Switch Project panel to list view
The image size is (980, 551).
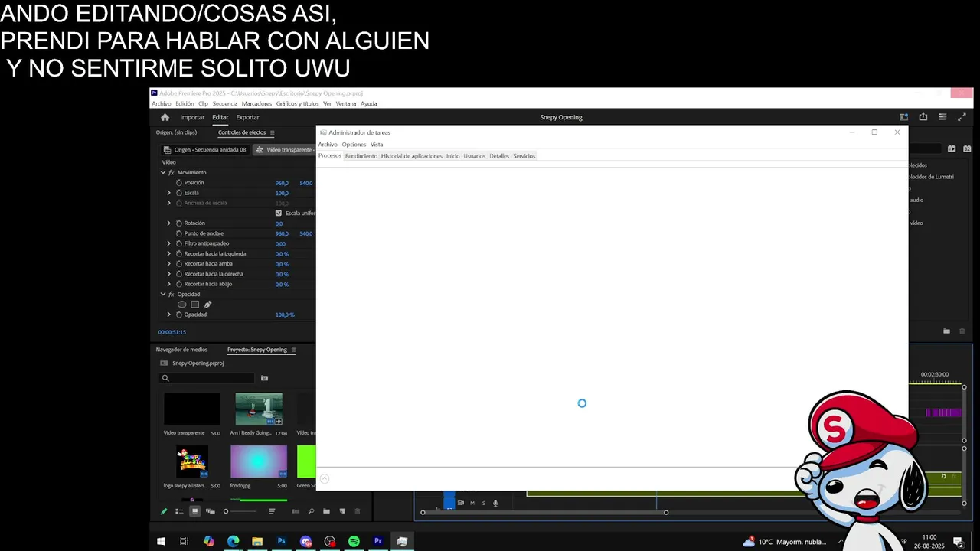[x=179, y=511]
